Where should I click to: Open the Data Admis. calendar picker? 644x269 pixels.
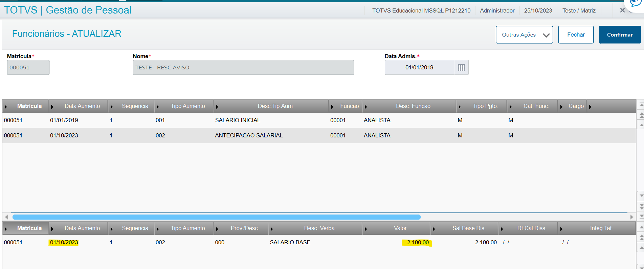coord(461,68)
